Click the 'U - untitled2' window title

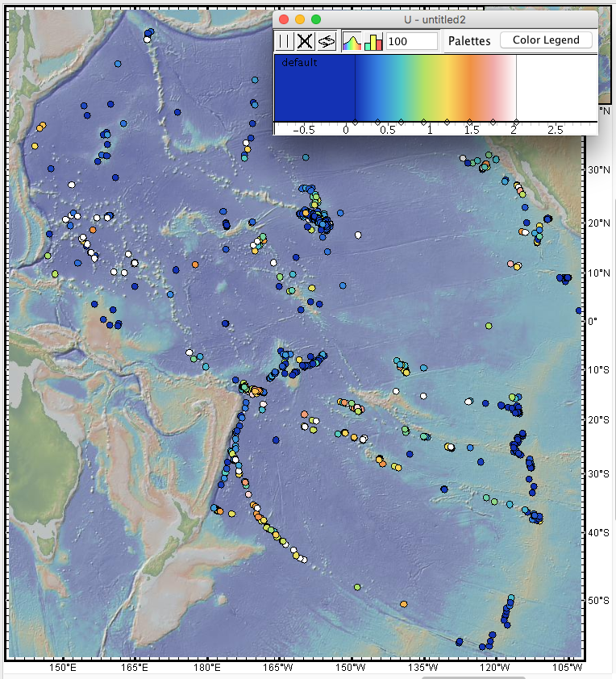point(435,20)
